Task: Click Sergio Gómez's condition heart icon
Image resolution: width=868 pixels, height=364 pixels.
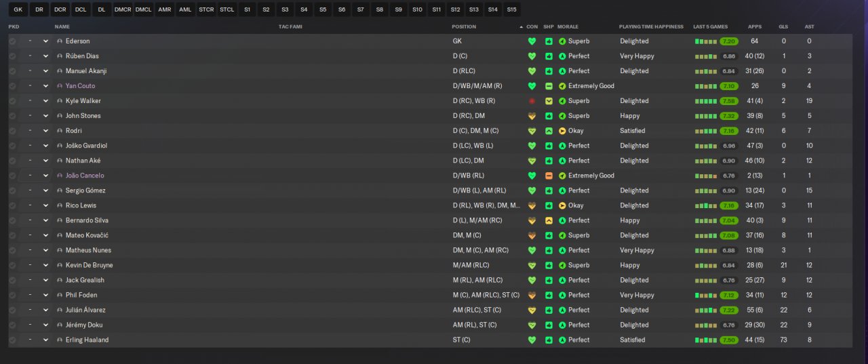Action: tap(532, 190)
